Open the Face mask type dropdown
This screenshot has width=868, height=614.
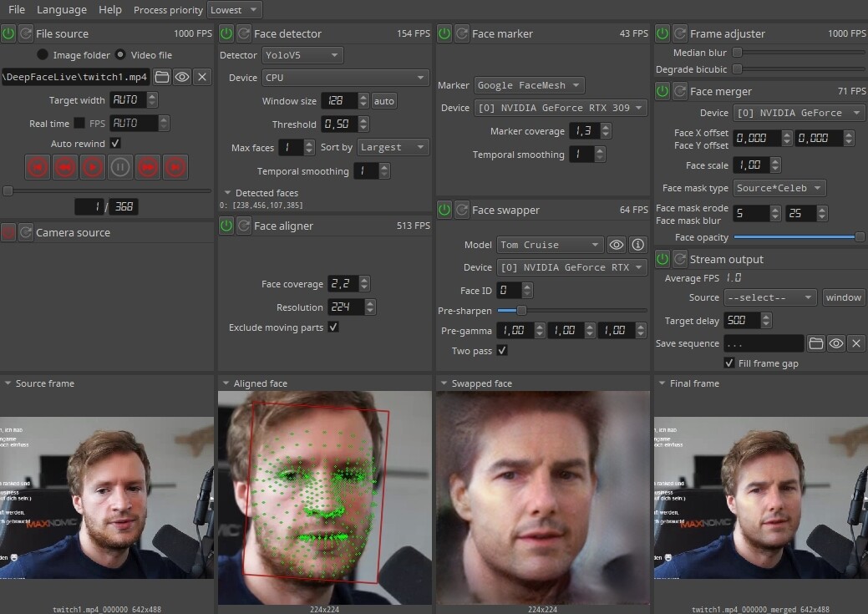(x=779, y=188)
